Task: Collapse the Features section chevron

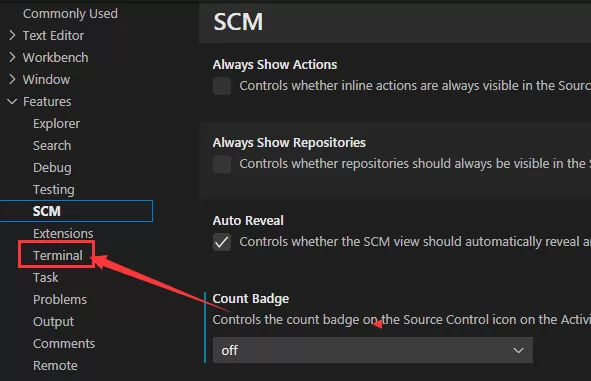Action: 12,101
